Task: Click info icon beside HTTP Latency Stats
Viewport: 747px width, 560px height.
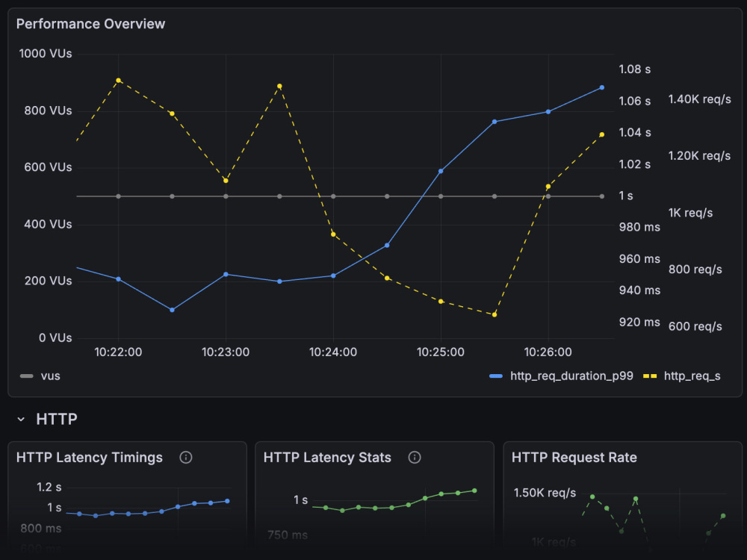Action: tap(415, 458)
